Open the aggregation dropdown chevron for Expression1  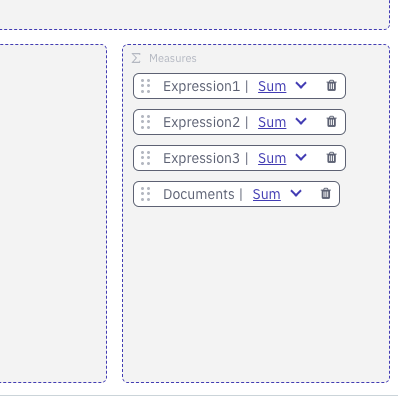pos(301,85)
